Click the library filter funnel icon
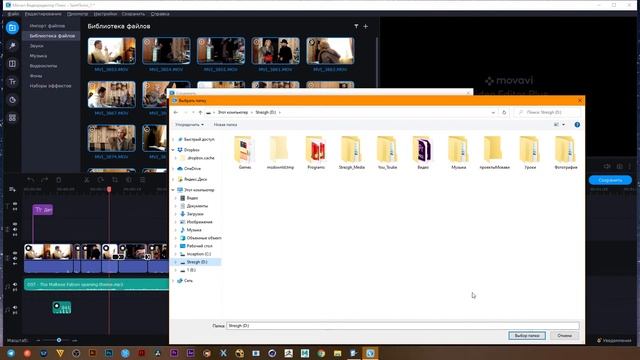The height and width of the screenshot is (360, 640). (356, 26)
